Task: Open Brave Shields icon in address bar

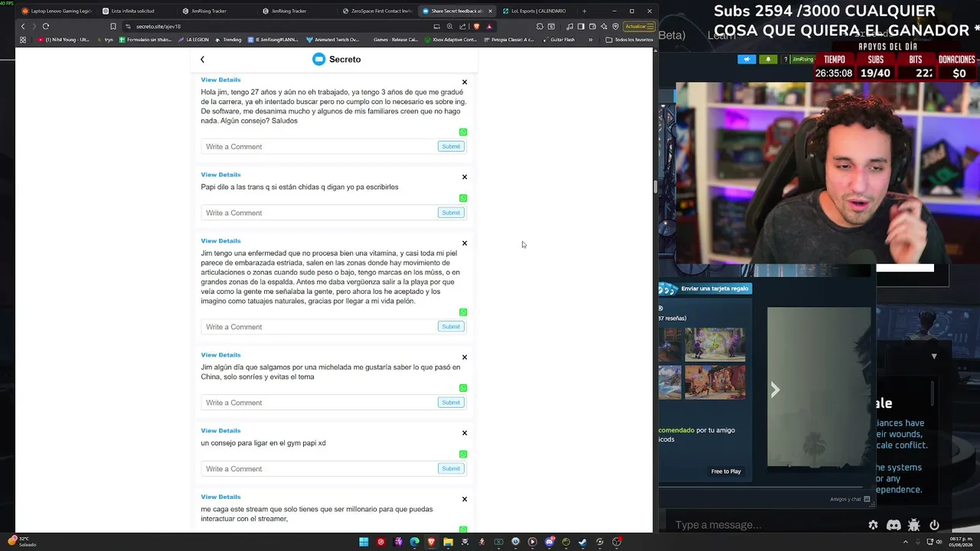Action: pos(477,26)
